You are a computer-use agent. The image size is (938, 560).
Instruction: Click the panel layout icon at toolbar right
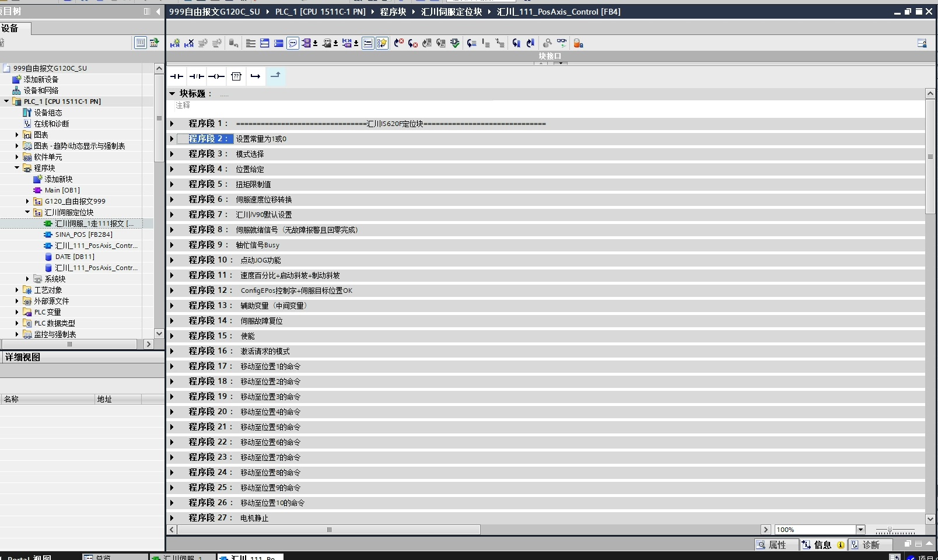coord(922,43)
